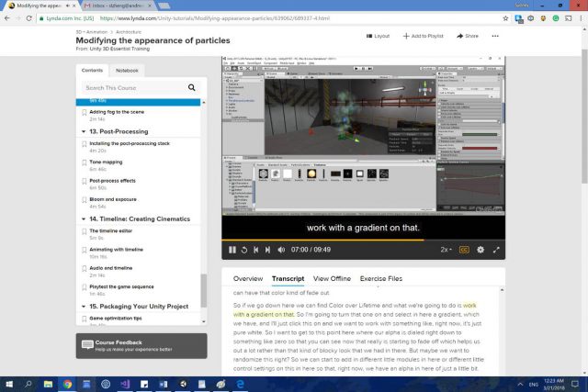Click the Share button
The height and width of the screenshot is (392, 588).
[468, 36]
